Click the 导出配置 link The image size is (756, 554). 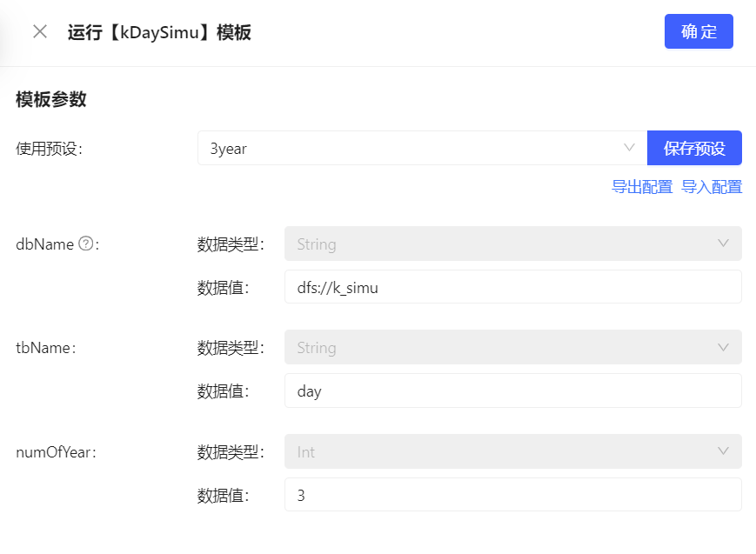[x=642, y=187]
